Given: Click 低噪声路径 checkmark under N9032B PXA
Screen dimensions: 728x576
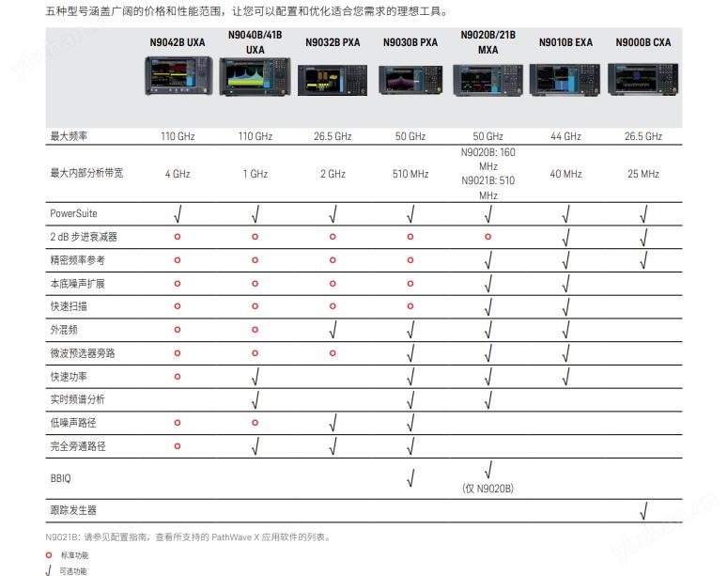Looking at the screenshot, I should pos(333,423).
